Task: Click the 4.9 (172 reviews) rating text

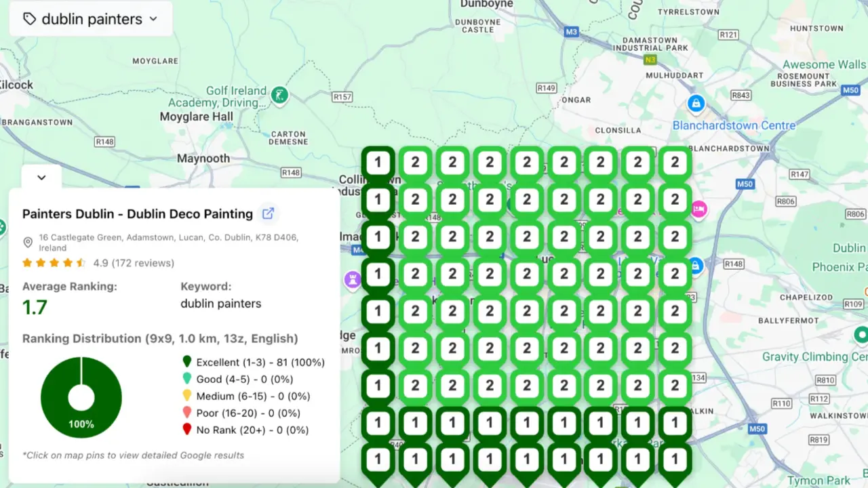Action: 134,263
